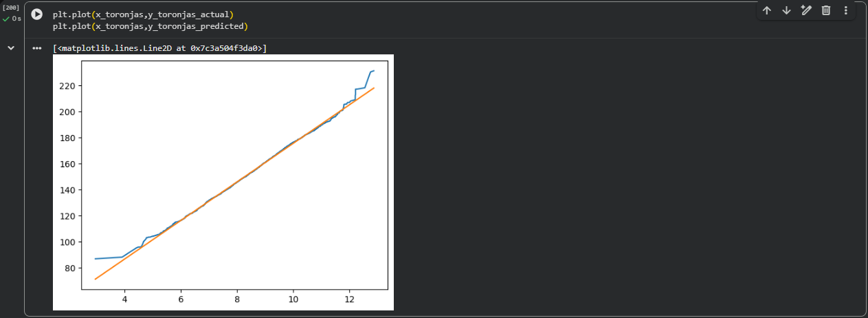Move cell up with arrow icon
Viewport: 868px width, 318px height.
coord(767,10)
